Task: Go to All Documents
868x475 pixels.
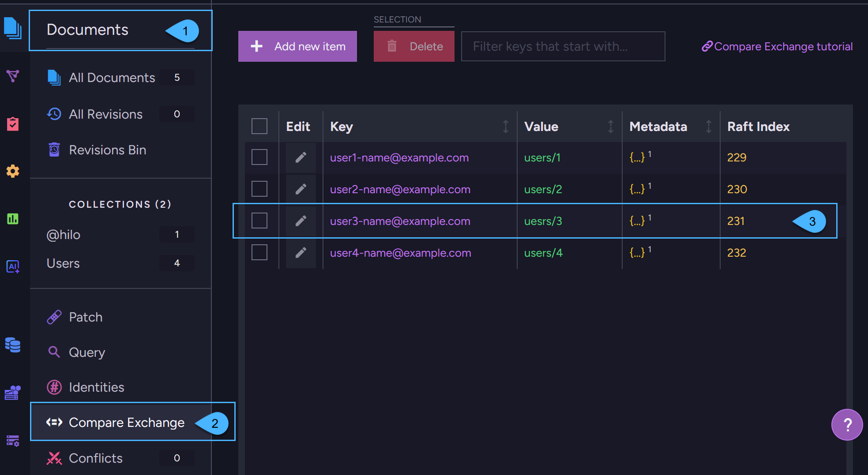Action: [112, 78]
